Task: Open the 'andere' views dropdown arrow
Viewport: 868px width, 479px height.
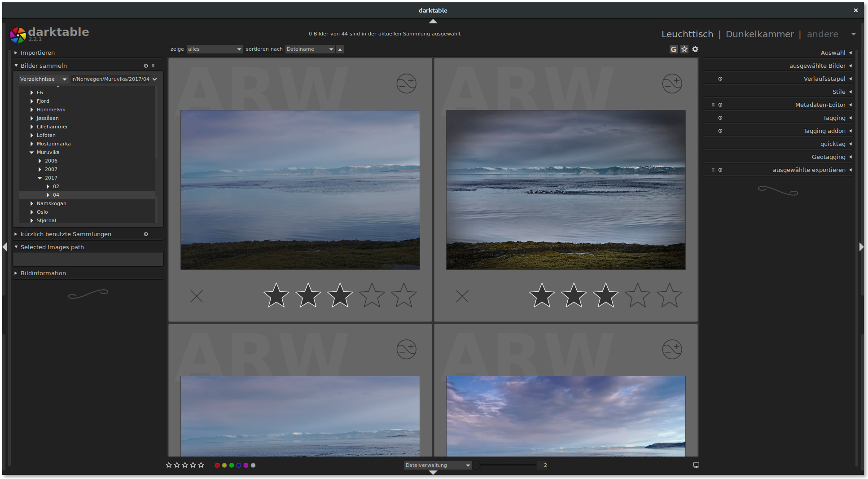Action: (853, 35)
